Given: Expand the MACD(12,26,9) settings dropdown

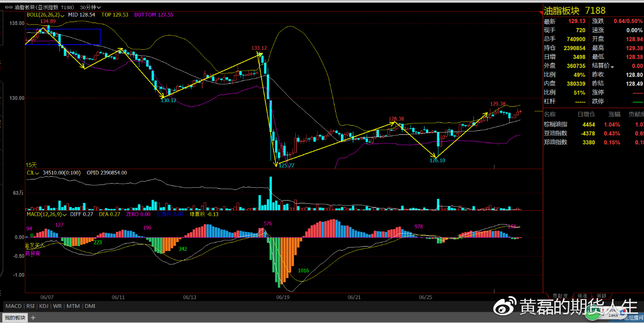Looking at the screenshot, I should (x=64, y=214).
